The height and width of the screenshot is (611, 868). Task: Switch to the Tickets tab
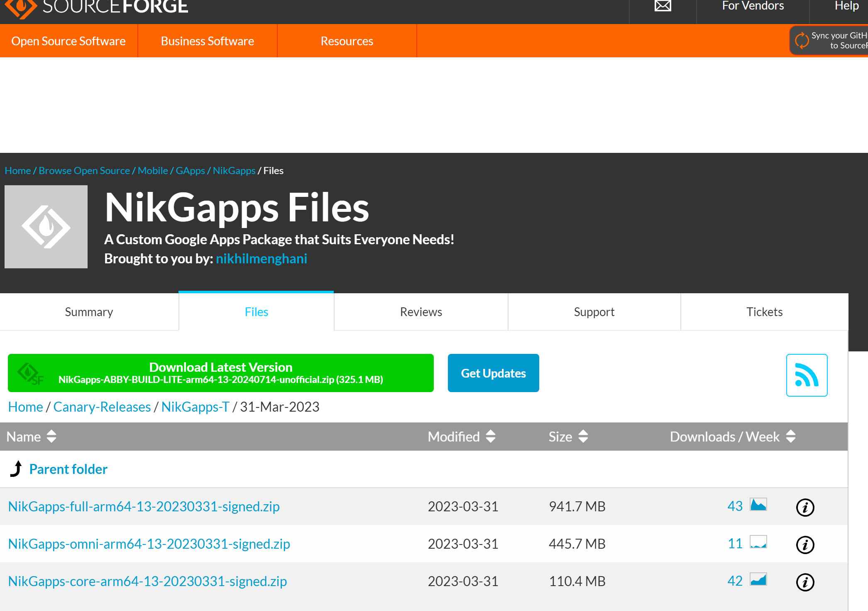pos(765,312)
